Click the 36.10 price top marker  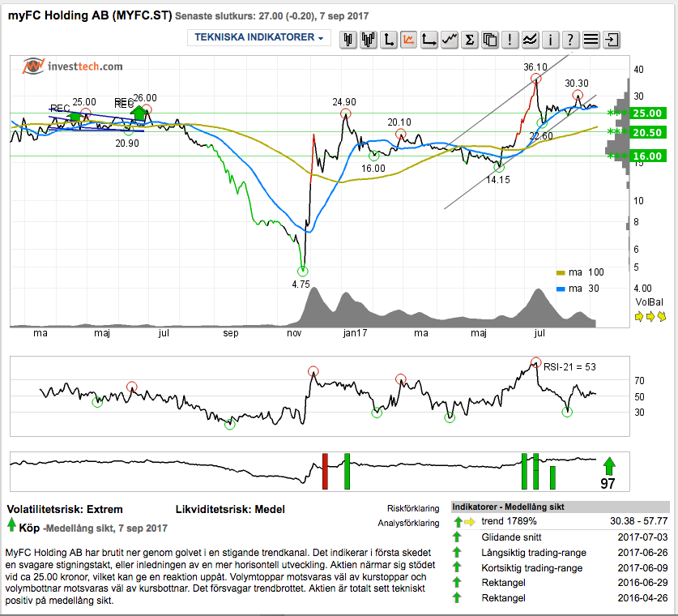tap(535, 79)
